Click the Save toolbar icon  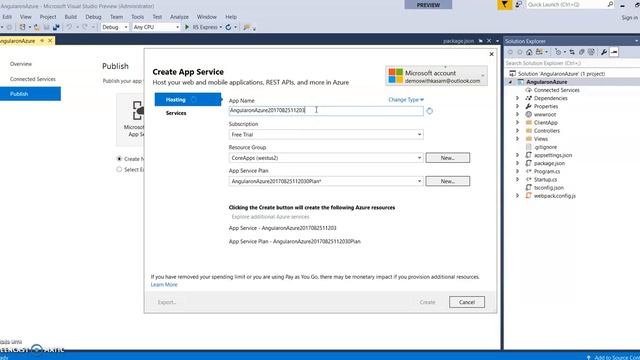[46, 27]
